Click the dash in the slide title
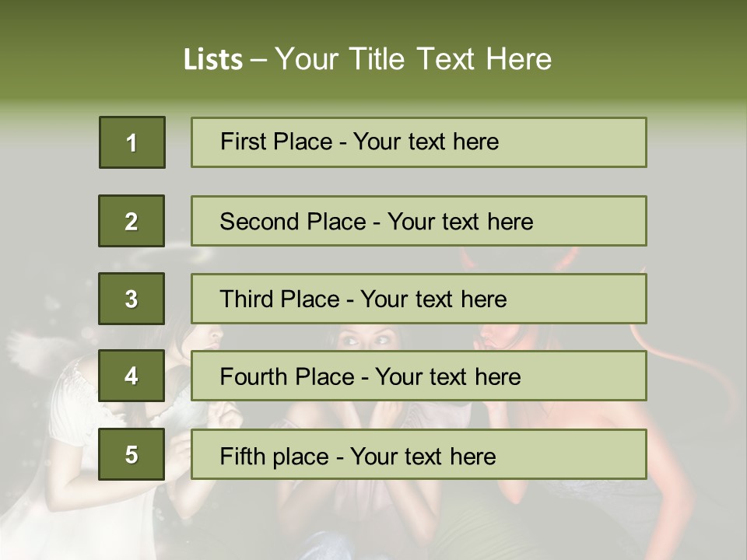 (x=258, y=60)
